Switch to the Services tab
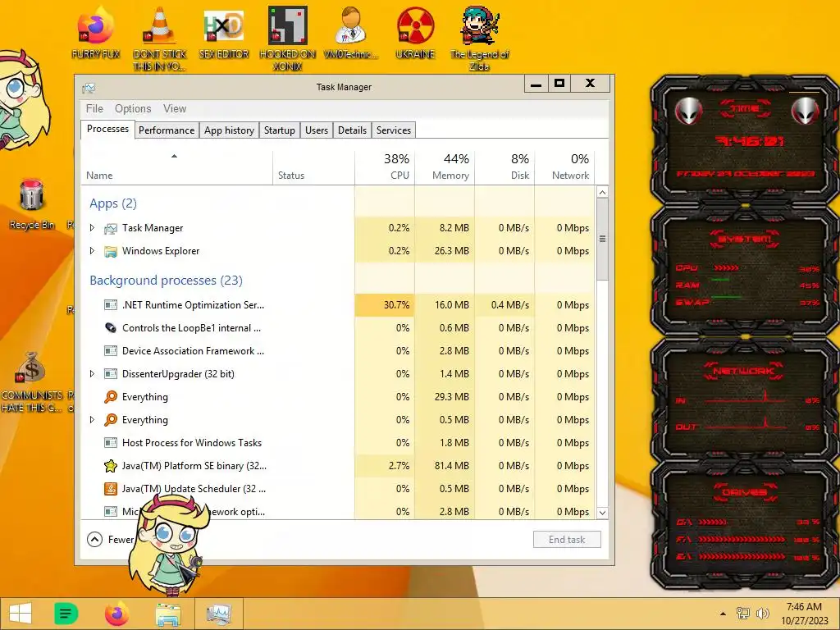Image resolution: width=840 pixels, height=630 pixels. click(x=394, y=130)
